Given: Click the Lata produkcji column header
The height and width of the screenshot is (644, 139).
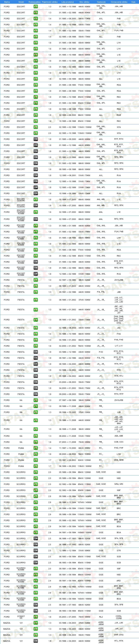Looking at the screenshot, I should tap(68, 2).
